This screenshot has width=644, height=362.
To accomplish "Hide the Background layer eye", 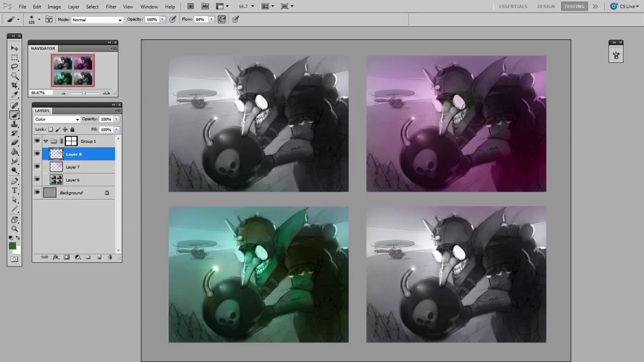I will (37, 193).
